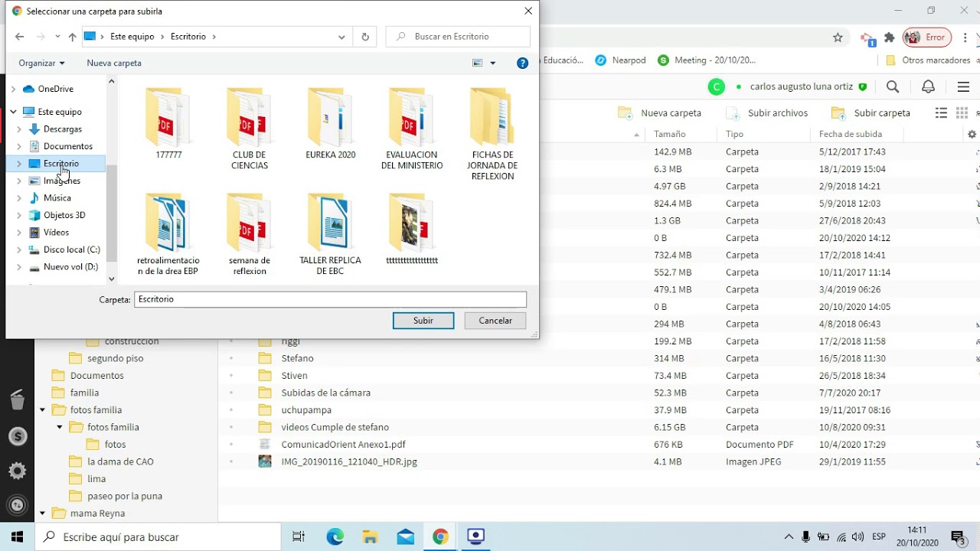The image size is (980, 551).
Task: Select ComunicadOrient Anexo1.pdf in MEGA list
Action: (343, 445)
